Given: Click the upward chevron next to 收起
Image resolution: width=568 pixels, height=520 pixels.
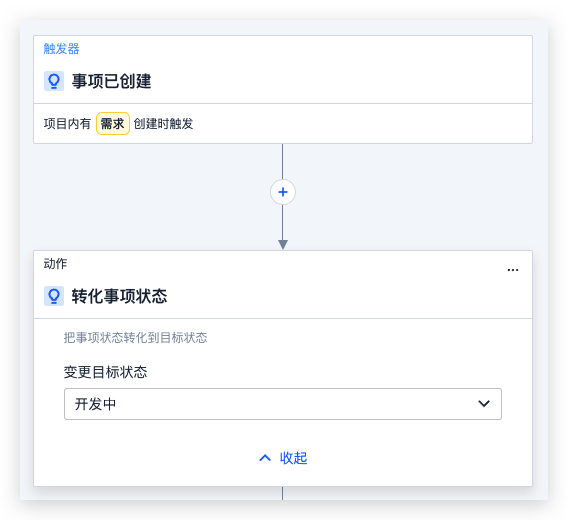Looking at the screenshot, I should [265, 458].
